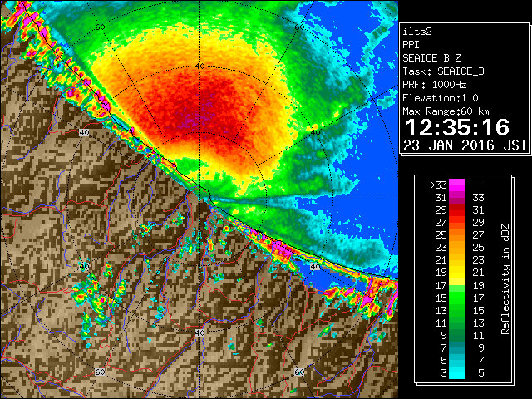532x399 pixels.
Task: Pick the bright magenta >33 legend swatch
Action: [x=457, y=185]
